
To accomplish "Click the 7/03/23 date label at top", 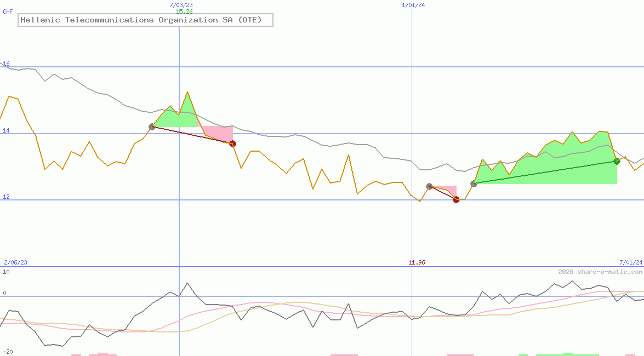I will click(x=181, y=5).
